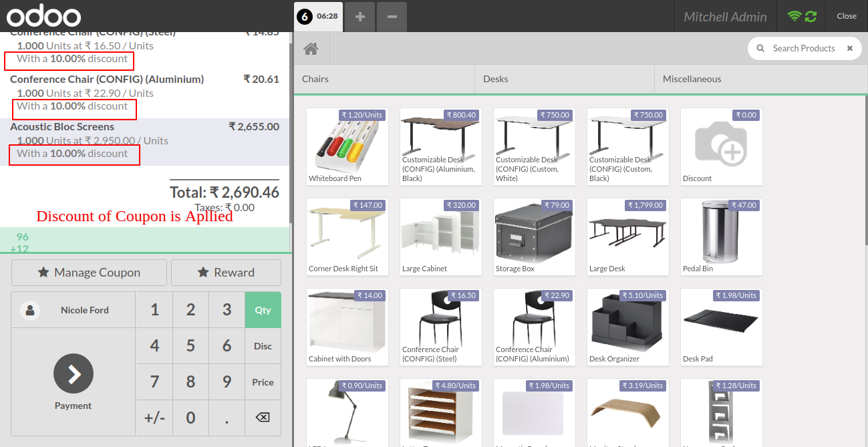
Task: Click the Payment arrow circle button
Action: (x=74, y=374)
